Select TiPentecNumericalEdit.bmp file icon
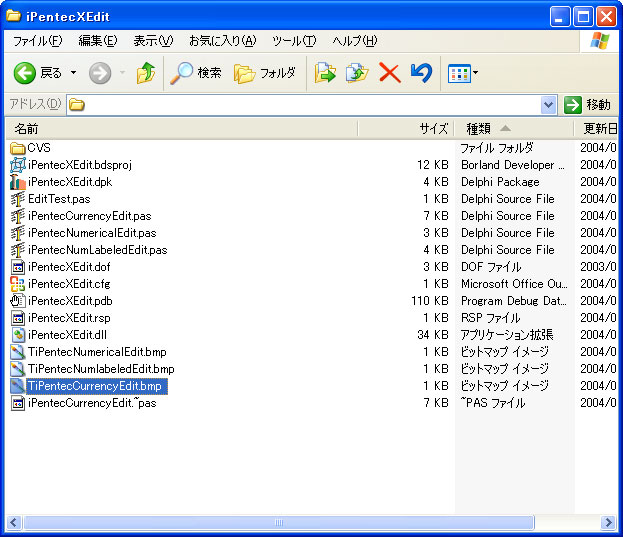The width and height of the screenshot is (623, 537). [x=18, y=352]
